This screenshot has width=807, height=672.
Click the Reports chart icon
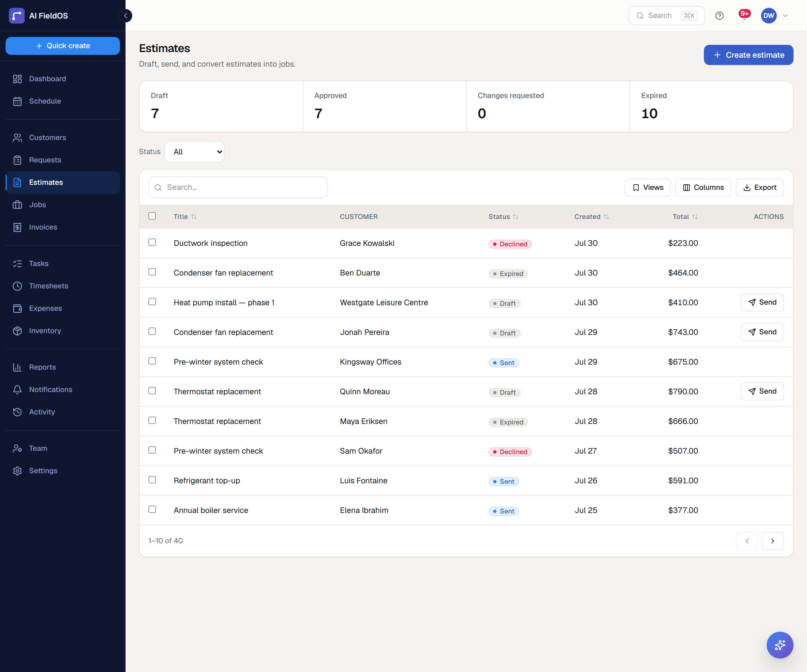click(x=17, y=367)
